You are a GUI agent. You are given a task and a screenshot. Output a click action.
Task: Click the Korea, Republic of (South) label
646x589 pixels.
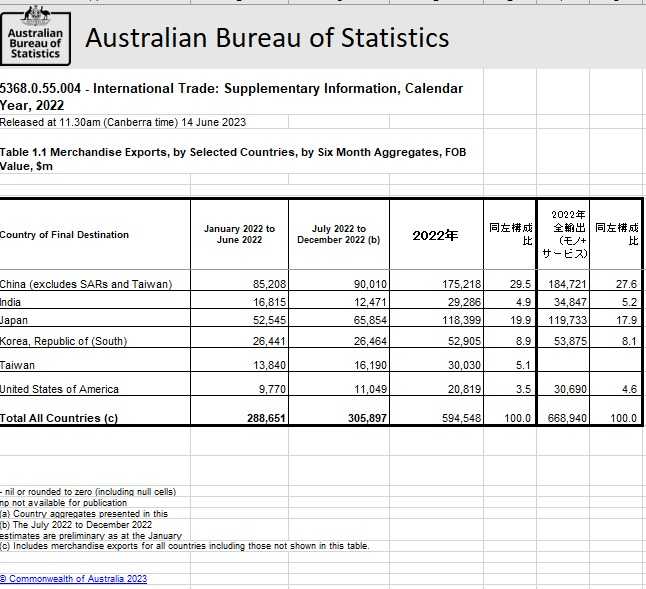[x=72, y=339]
